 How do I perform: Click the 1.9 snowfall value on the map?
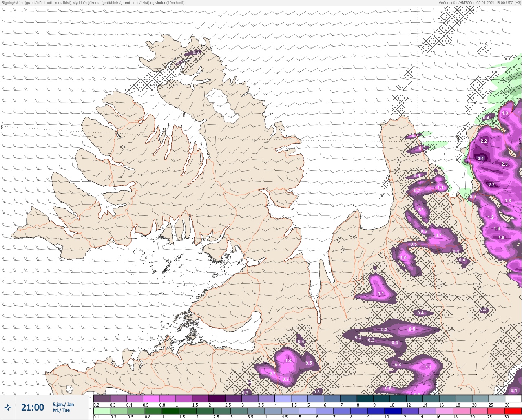(502, 237)
